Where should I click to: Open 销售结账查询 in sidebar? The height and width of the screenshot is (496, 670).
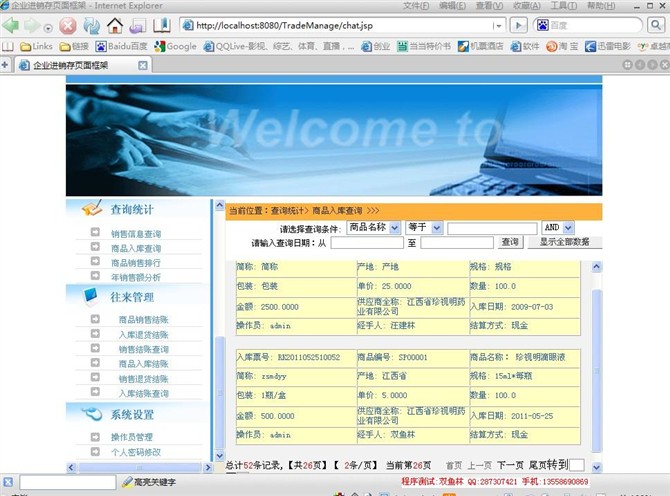pyautogui.click(x=144, y=349)
